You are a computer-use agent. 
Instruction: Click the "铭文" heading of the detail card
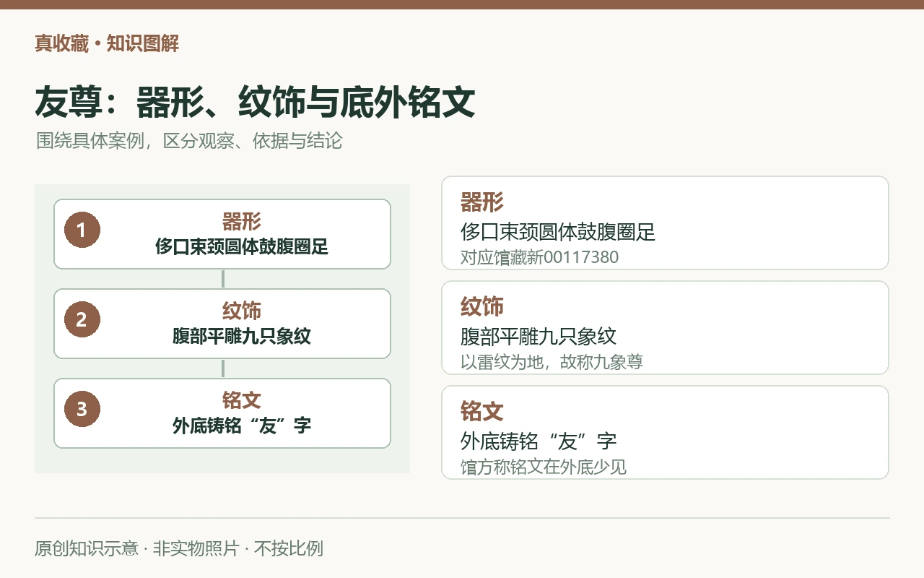(482, 412)
